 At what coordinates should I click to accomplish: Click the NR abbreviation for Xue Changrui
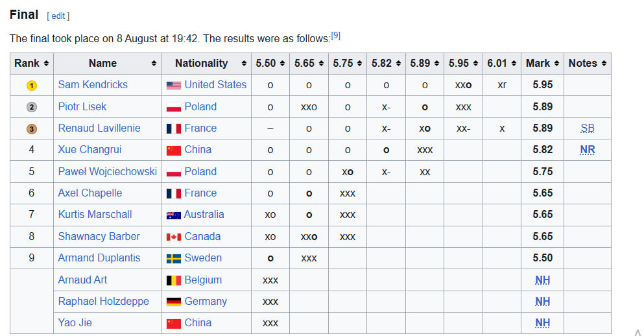point(587,150)
